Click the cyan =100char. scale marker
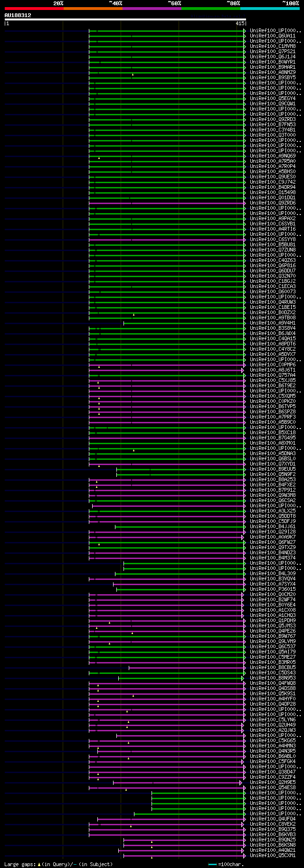This screenshot has height=868, width=304. coord(212,864)
